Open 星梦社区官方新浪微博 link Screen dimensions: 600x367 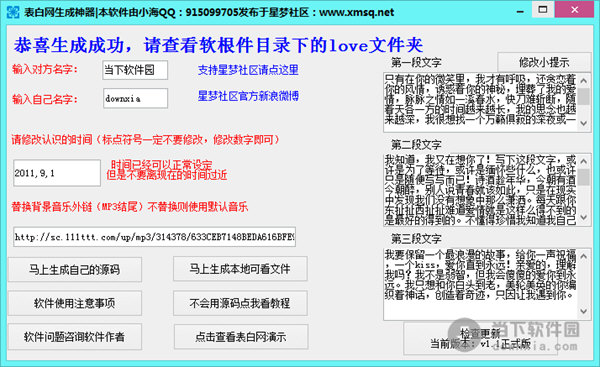pos(248,96)
